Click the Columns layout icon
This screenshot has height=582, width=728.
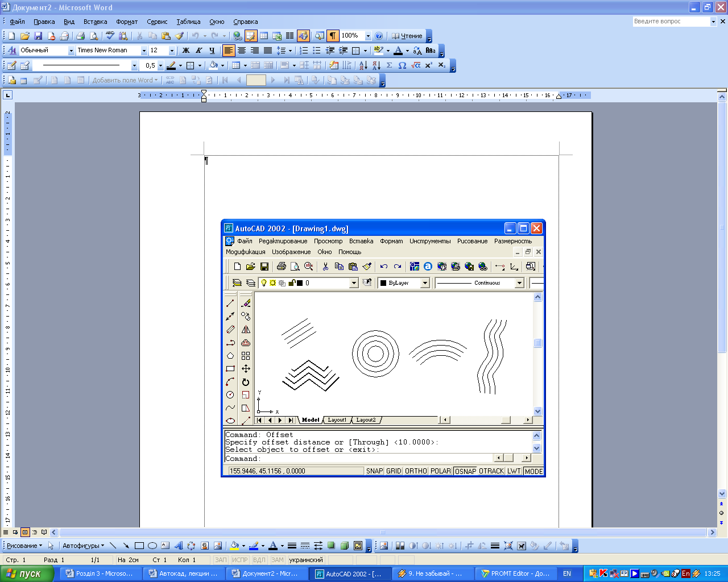tap(289, 36)
